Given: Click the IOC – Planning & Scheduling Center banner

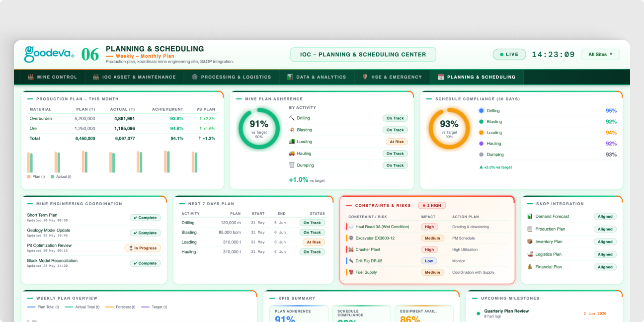Looking at the screenshot, I should point(363,55).
